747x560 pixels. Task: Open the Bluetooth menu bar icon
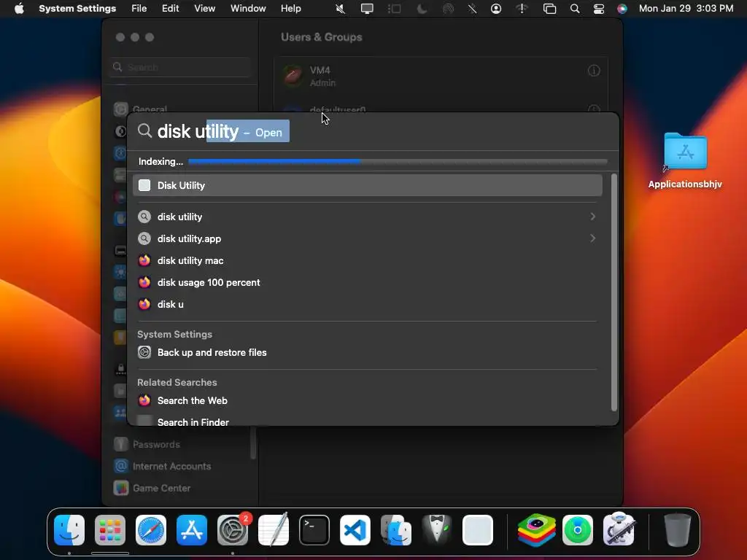472,9
